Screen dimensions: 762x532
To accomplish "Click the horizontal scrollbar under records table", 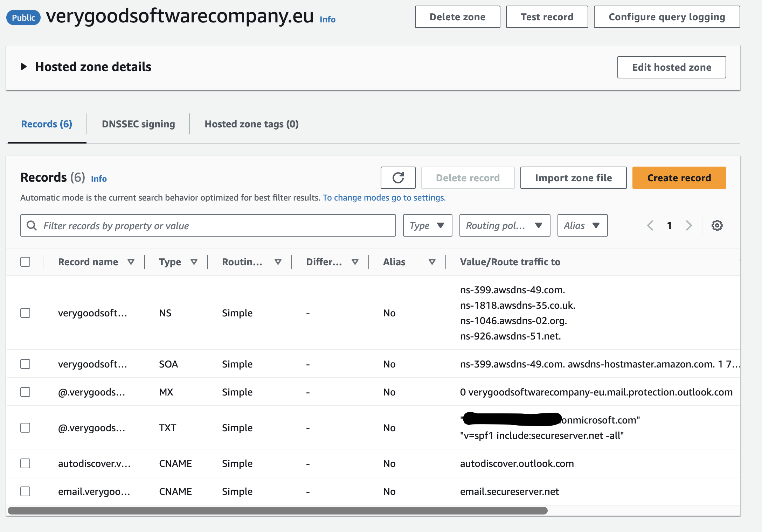I will click(x=278, y=511).
